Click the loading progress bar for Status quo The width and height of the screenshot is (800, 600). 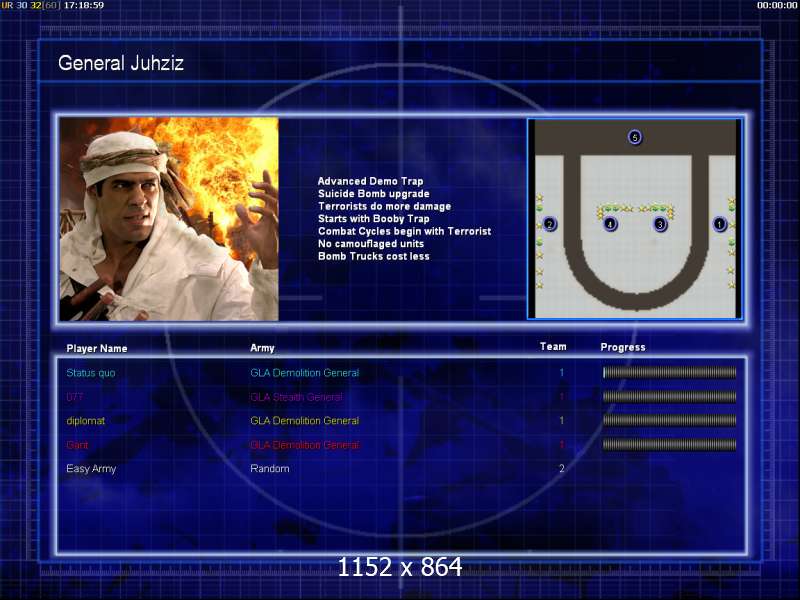pyautogui.click(x=669, y=373)
